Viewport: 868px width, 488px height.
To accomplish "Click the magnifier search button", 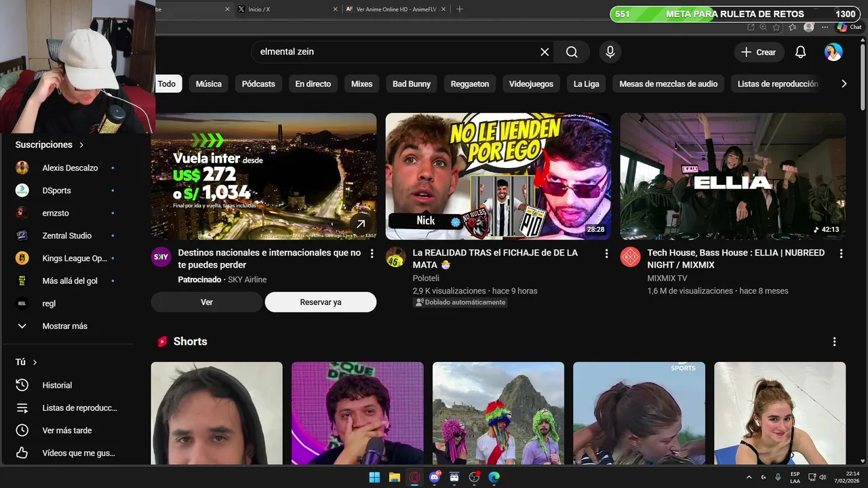I will (572, 52).
